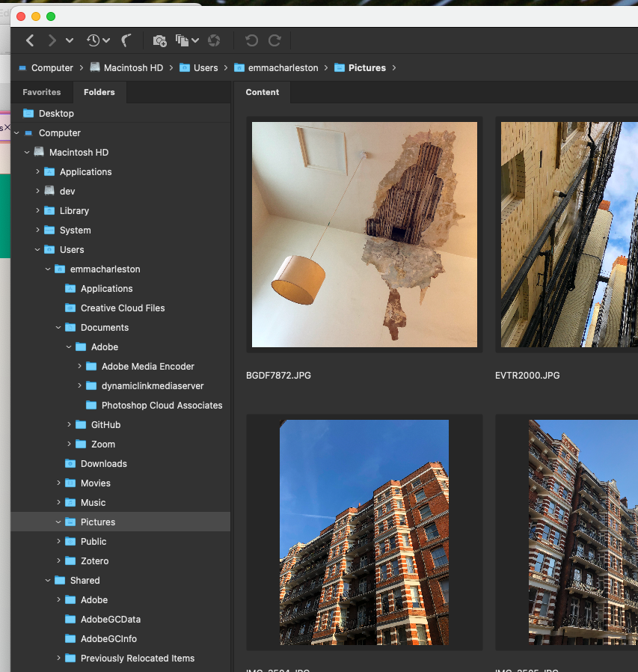Expand the GitHub folder

coord(69,424)
